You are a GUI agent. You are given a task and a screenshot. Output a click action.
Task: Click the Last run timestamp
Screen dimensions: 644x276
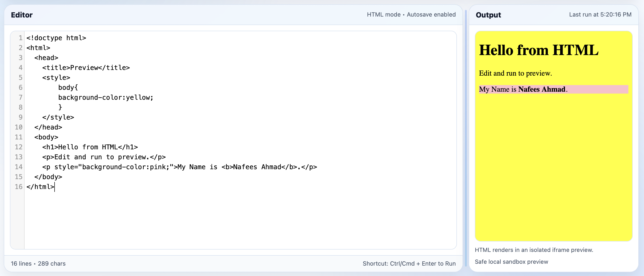click(600, 14)
